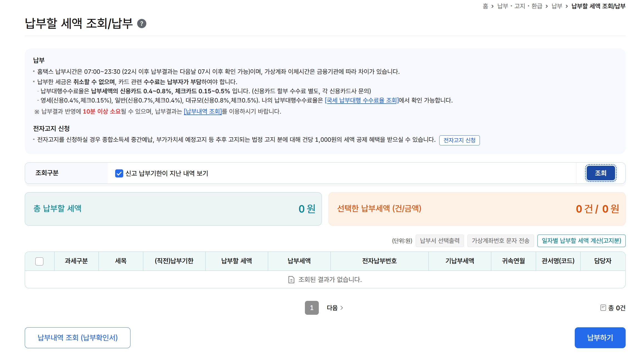Image resolution: width=644 pixels, height=356 pixels.
Task: Click the 전자고지 신청 button
Action: [x=459, y=140]
